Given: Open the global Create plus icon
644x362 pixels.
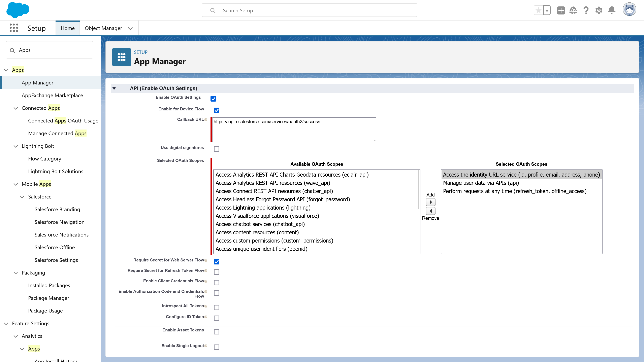Looking at the screenshot, I should 561,10.
